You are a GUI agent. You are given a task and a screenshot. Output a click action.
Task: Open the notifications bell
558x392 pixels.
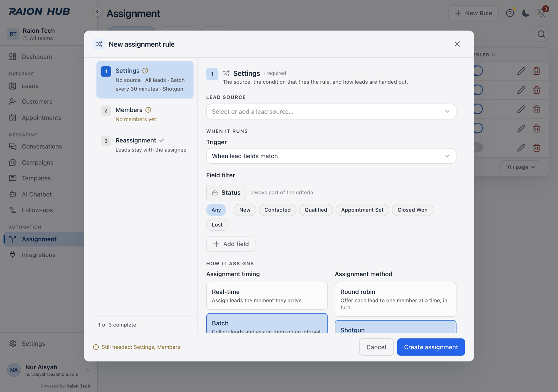541,13
